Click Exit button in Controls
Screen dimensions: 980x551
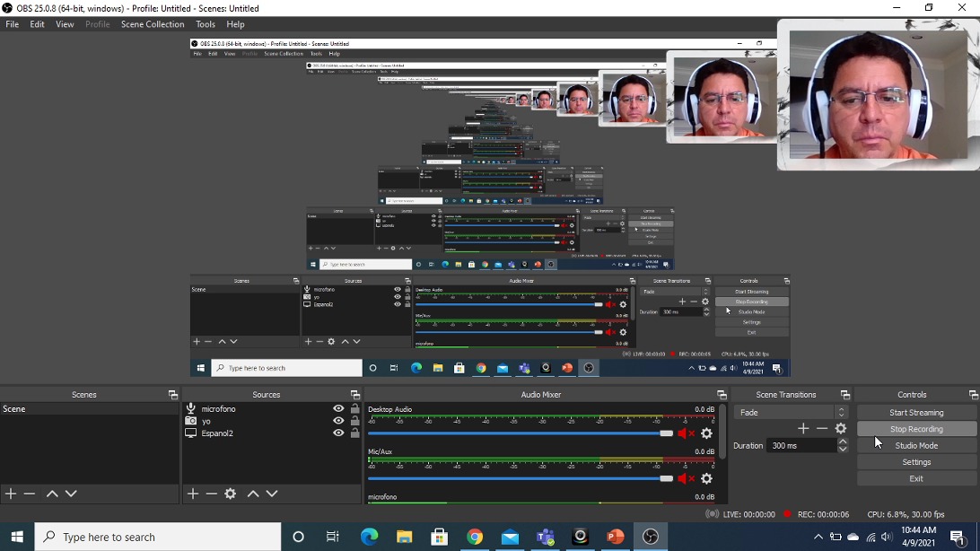click(916, 478)
